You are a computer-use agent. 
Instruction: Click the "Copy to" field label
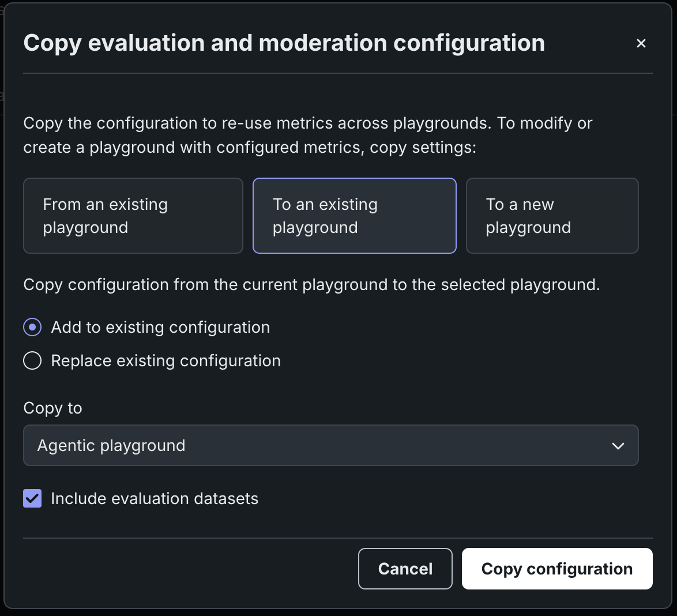(52, 408)
